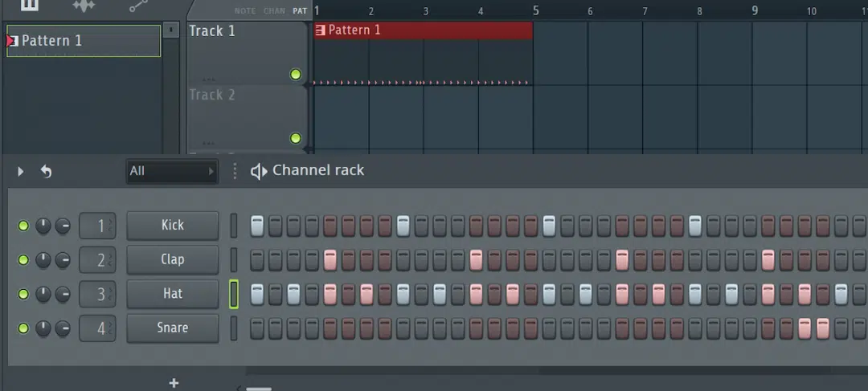Click the Snare channel panning knob
Viewport: 868px width, 391px height.
click(43, 328)
